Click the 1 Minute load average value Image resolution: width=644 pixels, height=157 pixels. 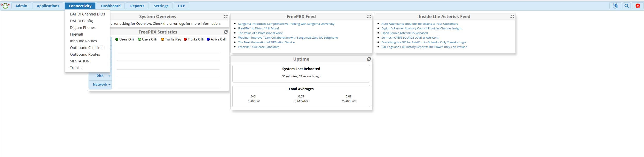(254, 96)
